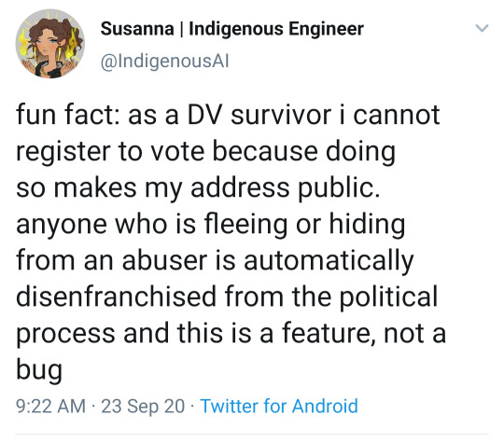Click the Twitter for Android source link

click(x=279, y=406)
